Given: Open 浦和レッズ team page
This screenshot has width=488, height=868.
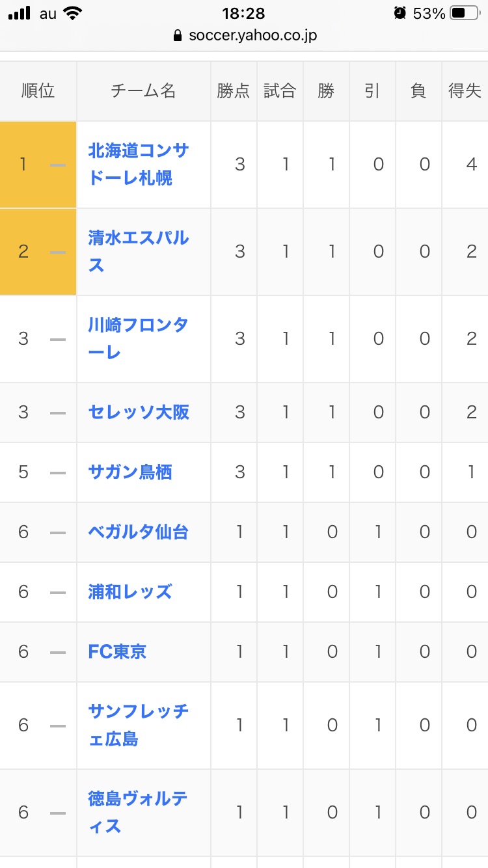Looking at the screenshot, I should pos(130,591).
